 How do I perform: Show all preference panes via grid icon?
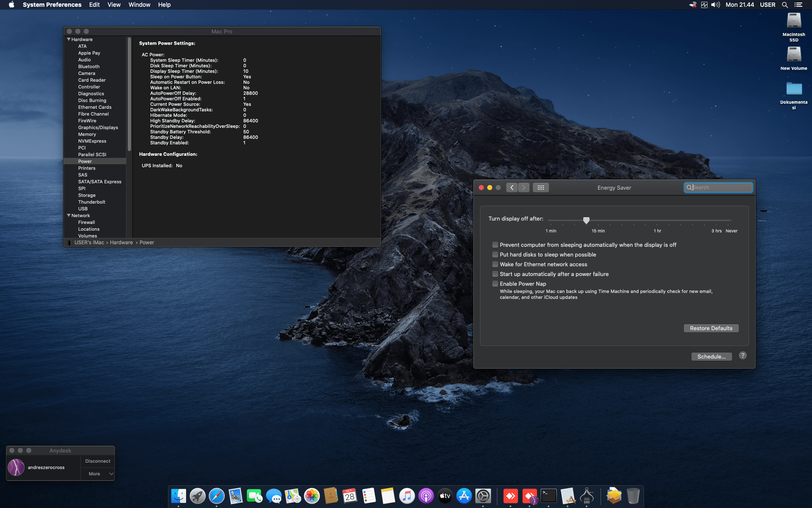point(540,187)
